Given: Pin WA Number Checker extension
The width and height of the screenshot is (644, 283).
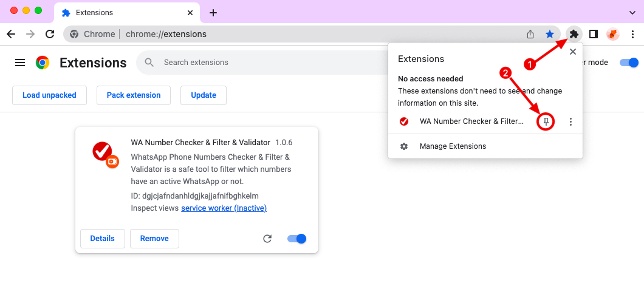Looking at the screenshot, I should point(546,121).
